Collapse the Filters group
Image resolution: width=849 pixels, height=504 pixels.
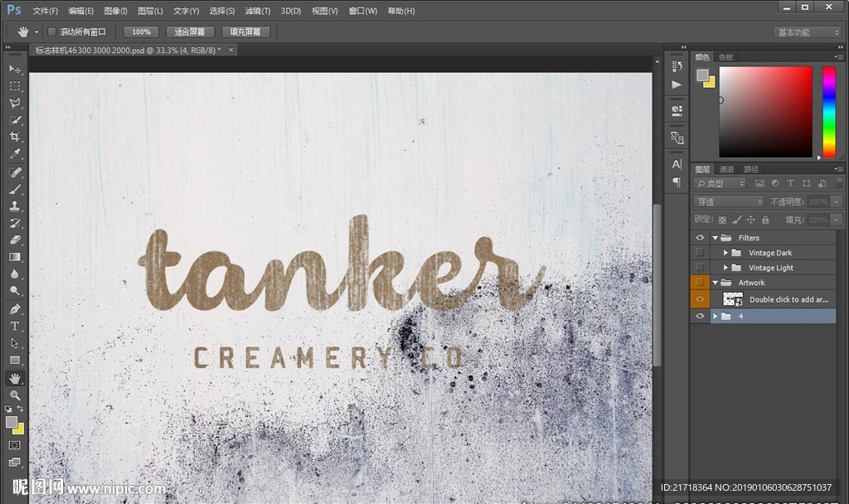coord(716,238)
